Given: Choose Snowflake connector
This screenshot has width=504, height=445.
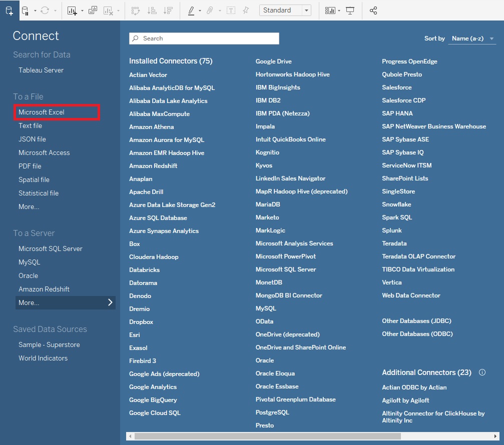Looking at the screenshot, I should 396,204.
